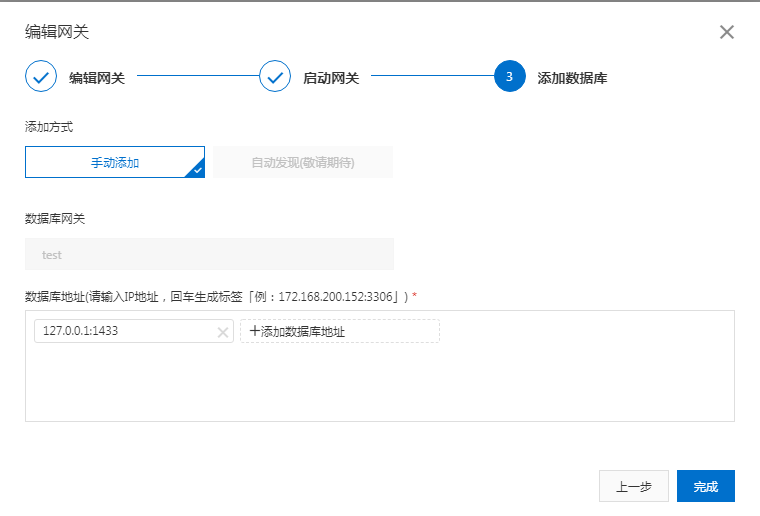Click the 添加方式 label

49,127
